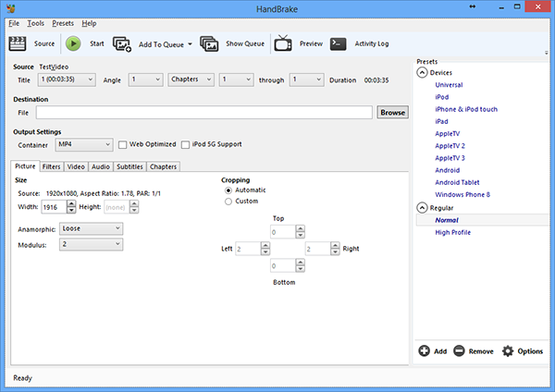Click the Preview television icon

coord(284,43)
